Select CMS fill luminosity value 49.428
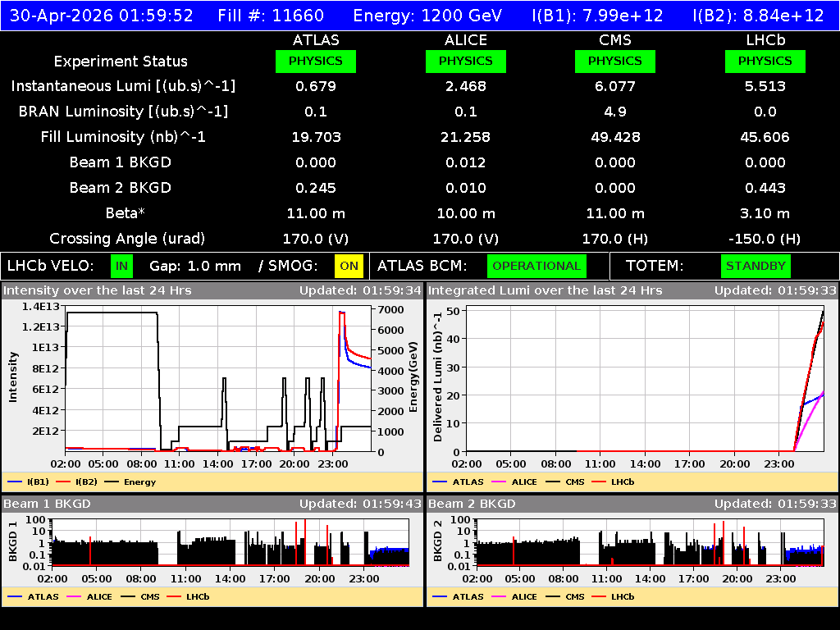 (615, 137)
